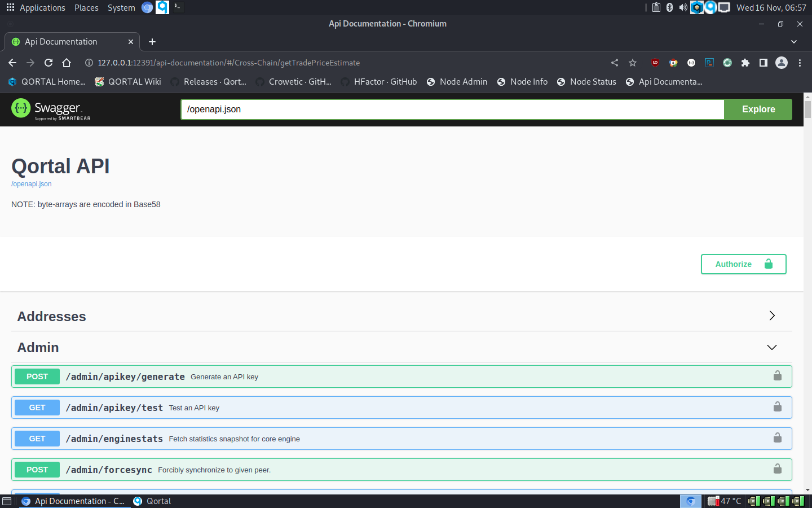Go forward with the forward arrow
This screenshot has width=812, height=508.
click(x=30, y=63)
